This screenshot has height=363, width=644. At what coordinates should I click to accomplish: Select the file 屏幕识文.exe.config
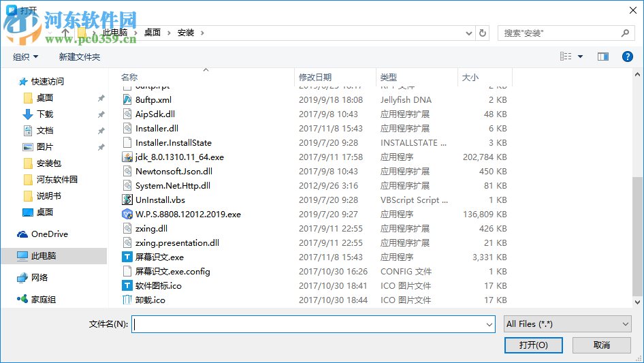coord(172,272)
